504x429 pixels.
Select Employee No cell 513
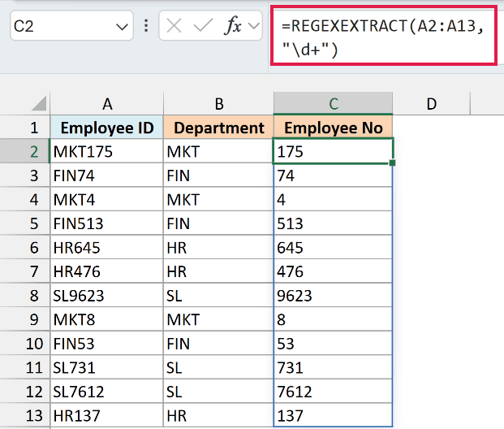pyautogui.click(x=333, y=223)
